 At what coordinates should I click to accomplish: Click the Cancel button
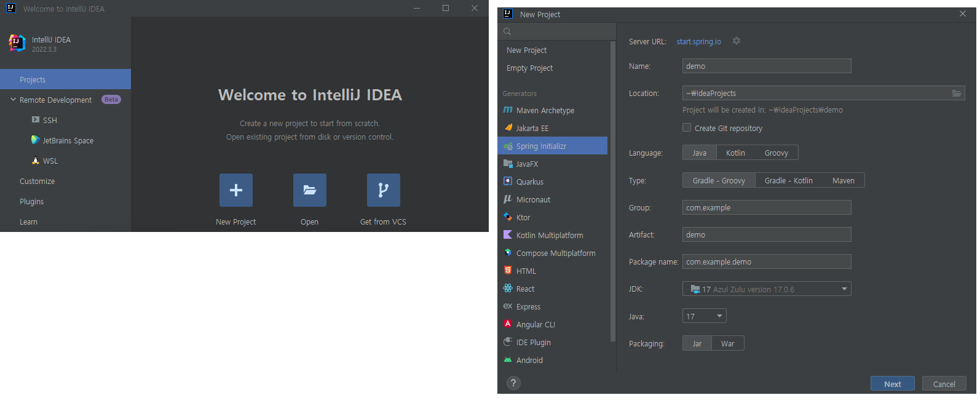tap(944, 383)
